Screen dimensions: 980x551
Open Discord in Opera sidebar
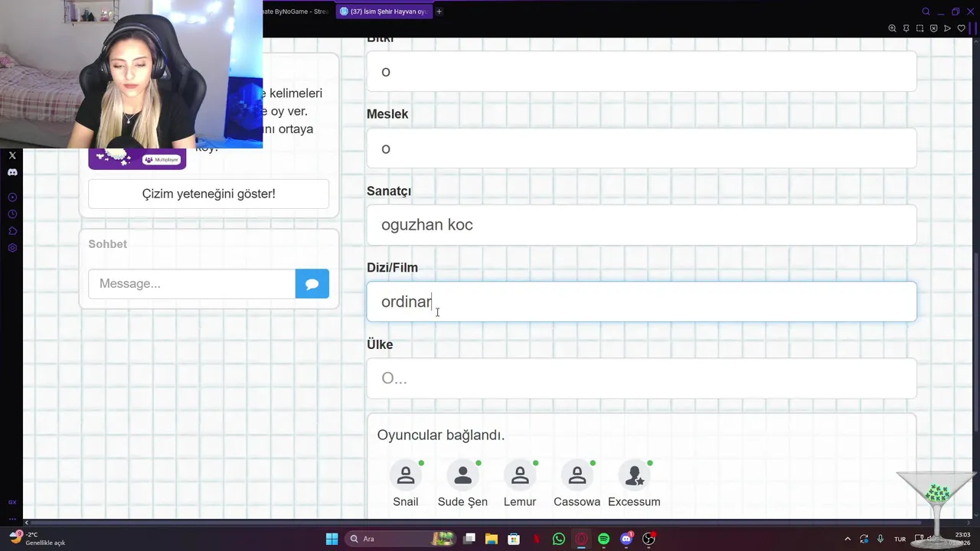tap(12, 172)
